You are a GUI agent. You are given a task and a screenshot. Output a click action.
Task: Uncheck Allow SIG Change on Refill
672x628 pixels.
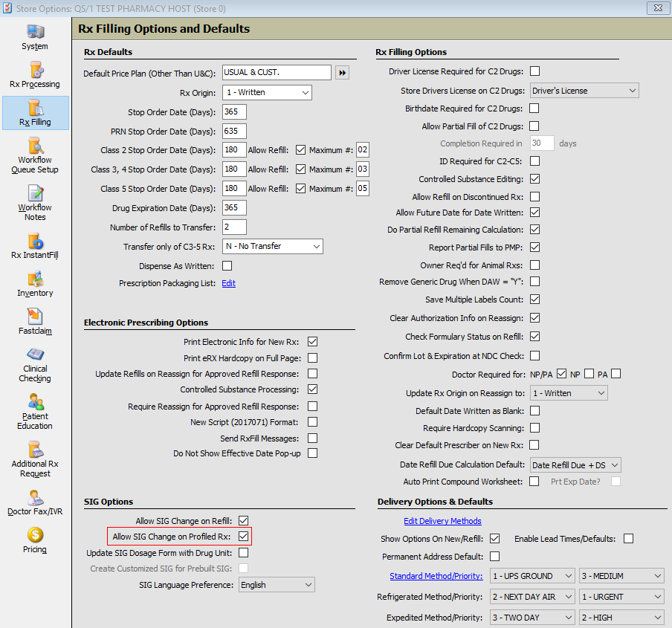(243, 520)
